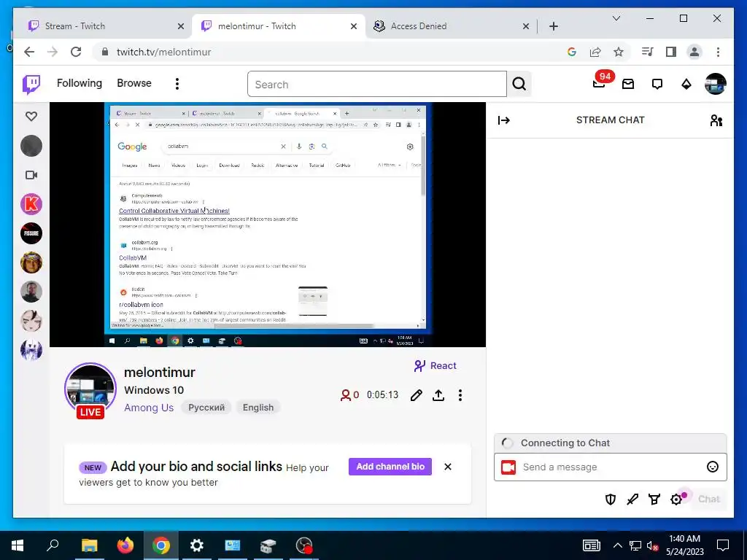747x560 pixels.
Task: Dismiss the bio and social links banner
Action: click(448, 467)
